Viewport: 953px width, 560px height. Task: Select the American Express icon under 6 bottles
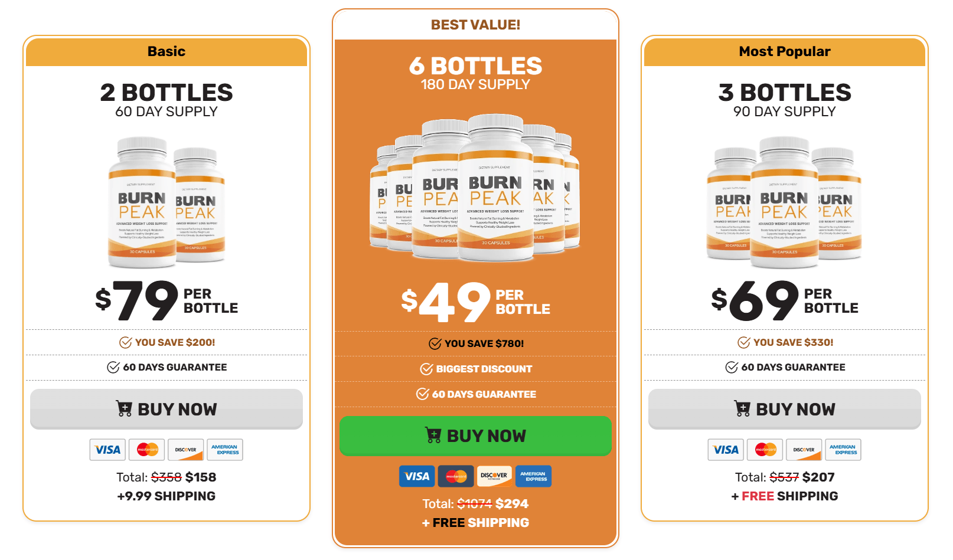pos(533,476)
